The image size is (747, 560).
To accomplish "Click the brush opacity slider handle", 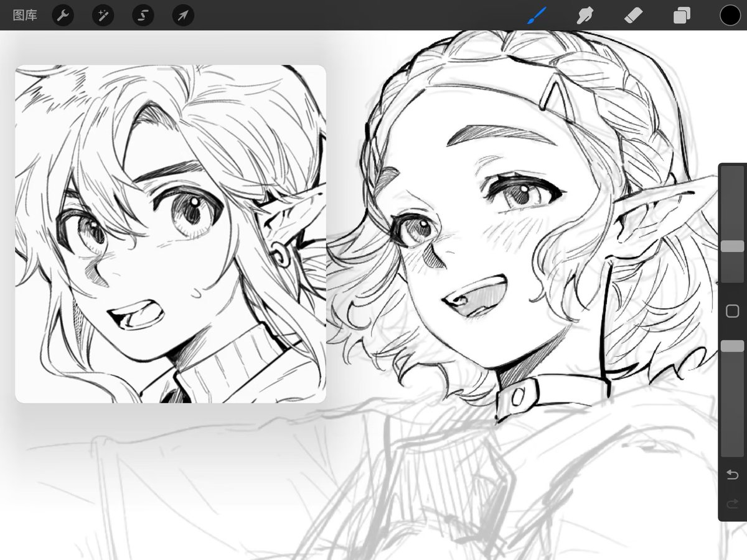I will point(733,346).
